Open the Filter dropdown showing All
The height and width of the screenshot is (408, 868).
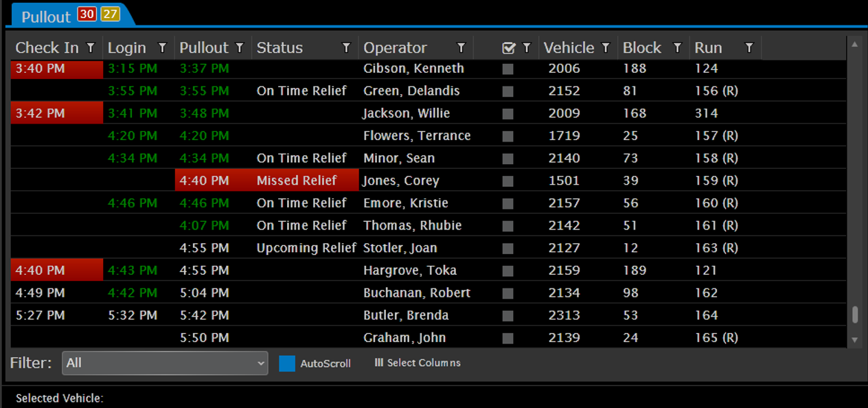[165, 363]
